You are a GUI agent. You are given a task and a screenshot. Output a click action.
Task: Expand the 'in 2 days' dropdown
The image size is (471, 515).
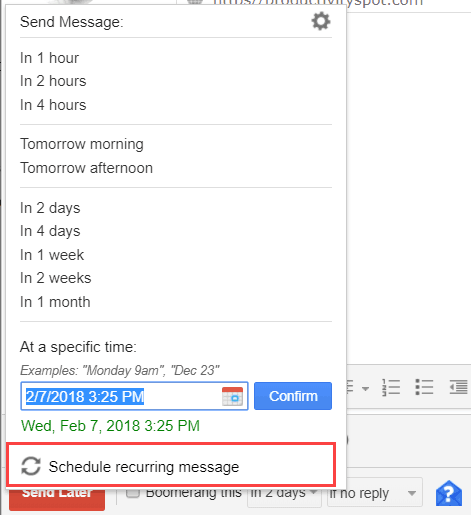point(284,493)
